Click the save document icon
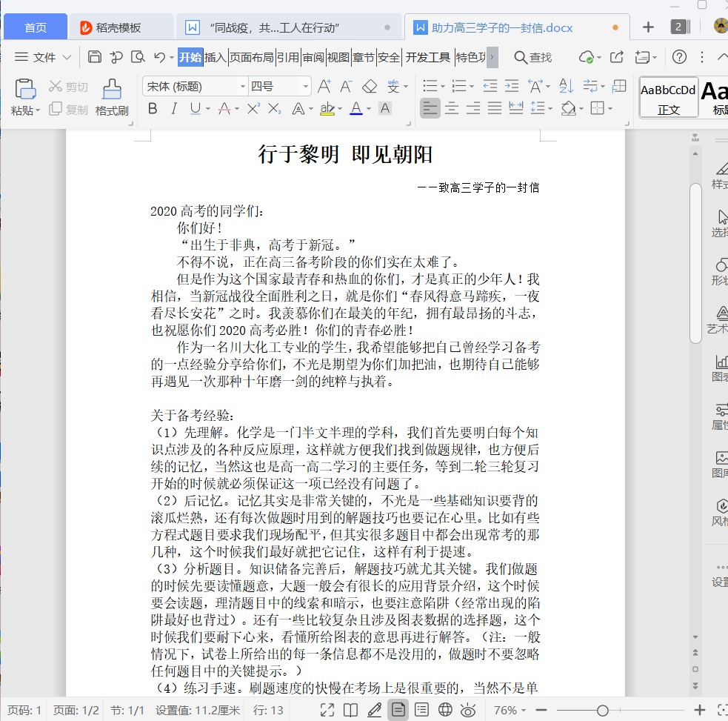Viewport: 728px width, 721px height. [x=95, y=57]
